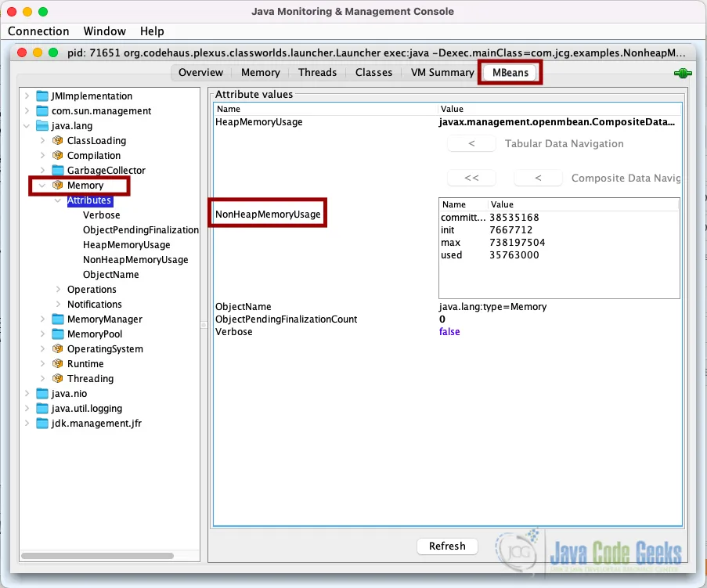Click the used value 35763000

[x=514, y=255]
